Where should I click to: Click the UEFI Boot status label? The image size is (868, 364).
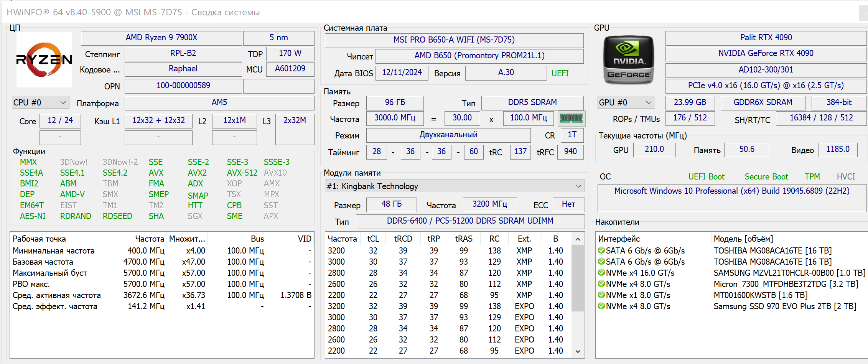(706, 177)
